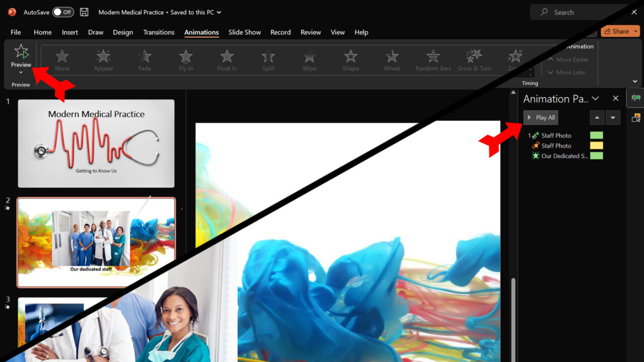This screenshot has height=362, width=644.
Task: Click the Share button
Action: coord(620,31)
